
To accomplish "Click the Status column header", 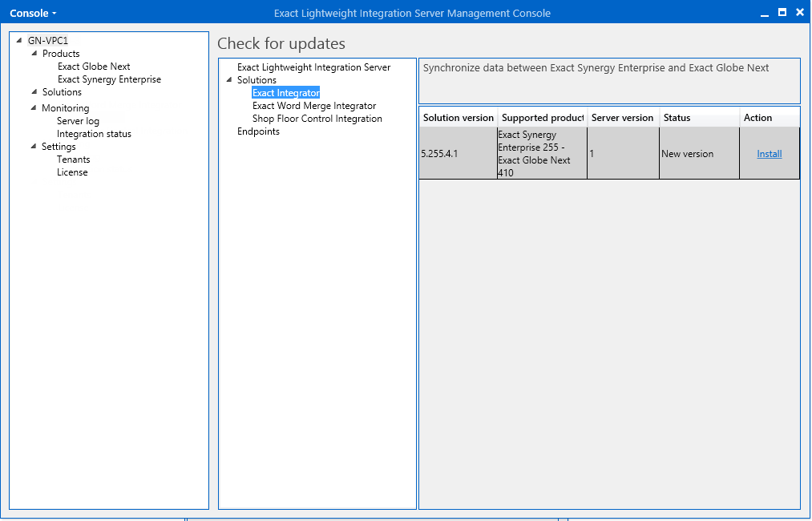I will tap(699, 118).
